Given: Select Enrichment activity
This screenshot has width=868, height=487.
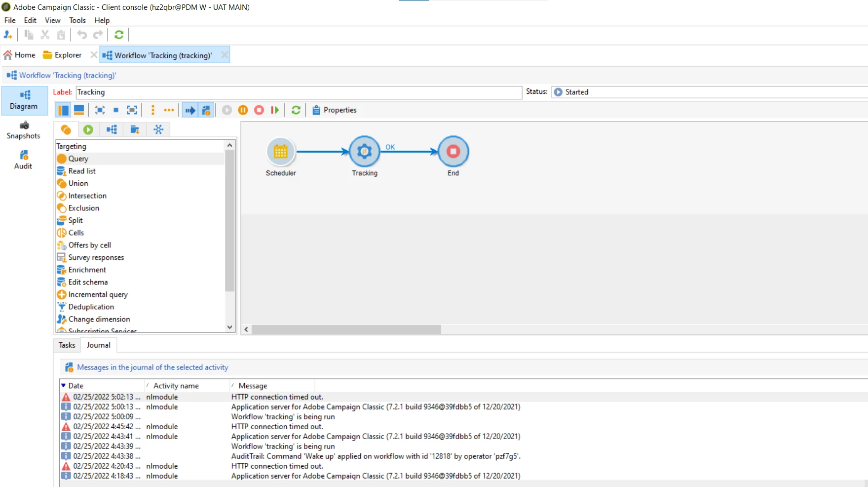Looking at the screenshot, I should pos(140,270).
